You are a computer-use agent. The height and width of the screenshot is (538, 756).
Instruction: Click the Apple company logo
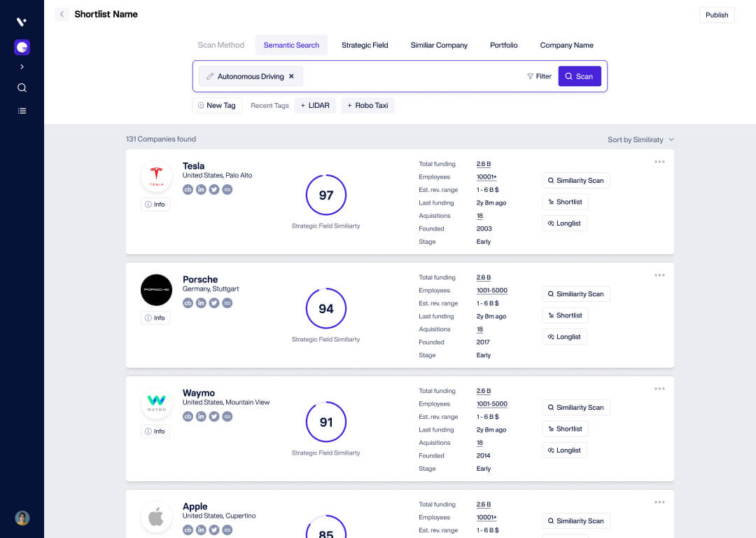156,517
